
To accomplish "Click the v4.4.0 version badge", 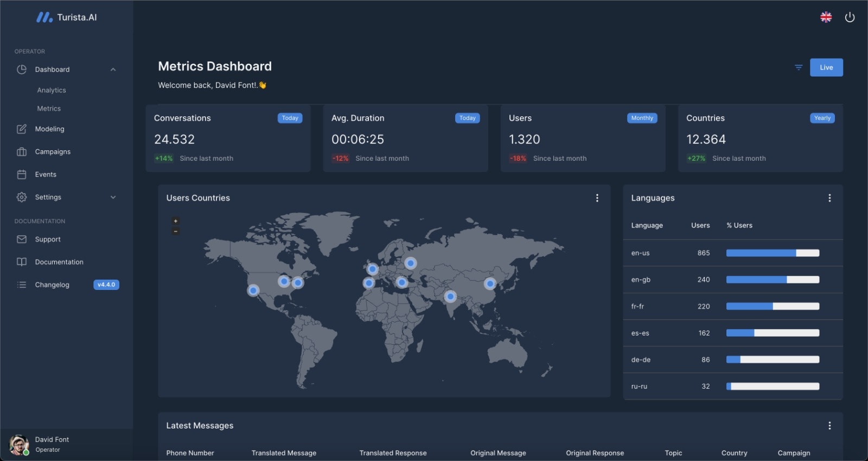I will pyautogui.click(x=106, y=285).
